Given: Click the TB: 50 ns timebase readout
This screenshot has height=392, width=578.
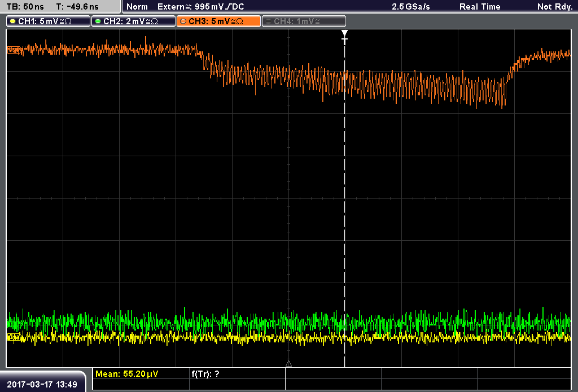Looking at the screenshot, I should (25, 7).
